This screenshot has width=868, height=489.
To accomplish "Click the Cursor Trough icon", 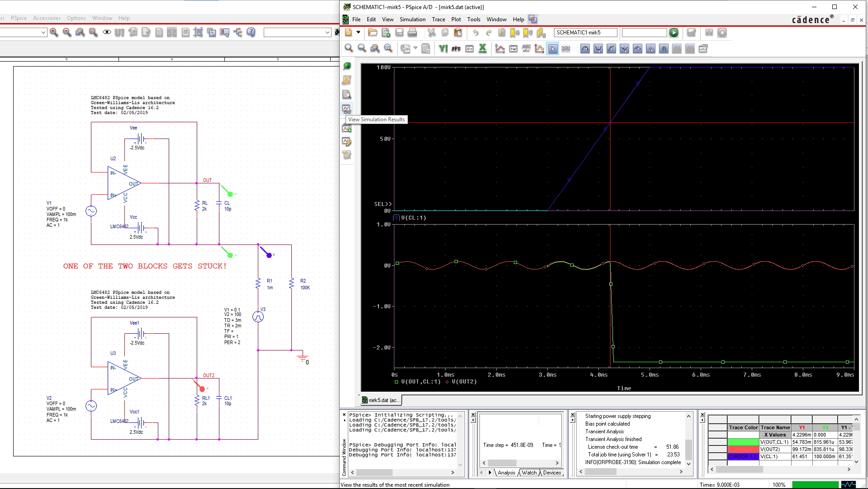I will pos(598,48).
